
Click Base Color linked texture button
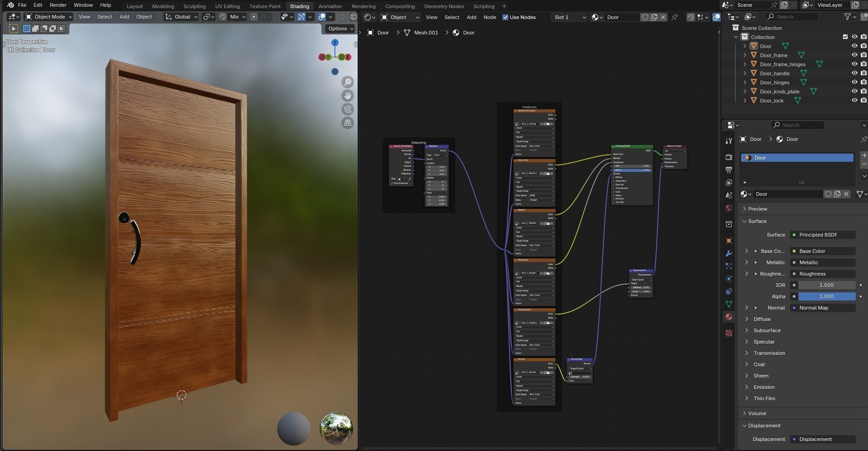(823, 251)
